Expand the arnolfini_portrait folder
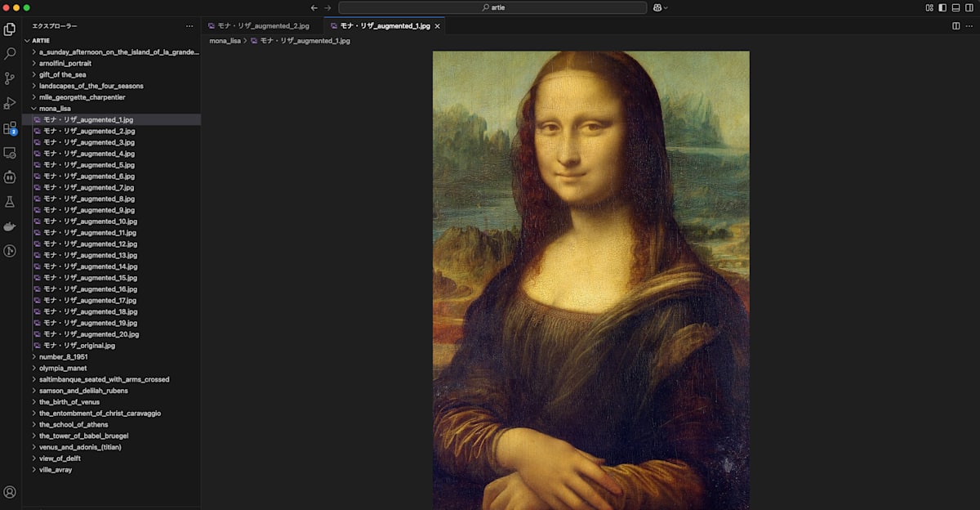The image size is (980, 510). [x=111, y=63]
